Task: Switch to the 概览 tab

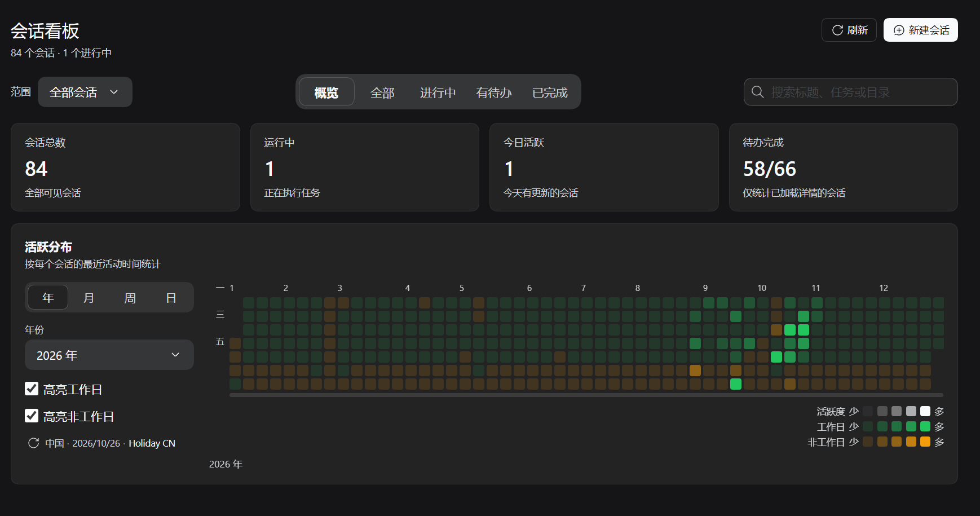Action: [326, 92]
